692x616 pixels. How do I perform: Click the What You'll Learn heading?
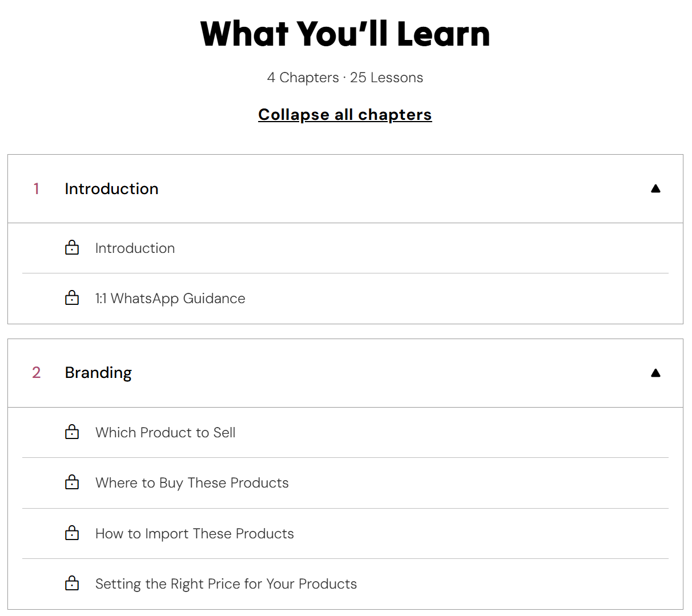click(345, 34)
